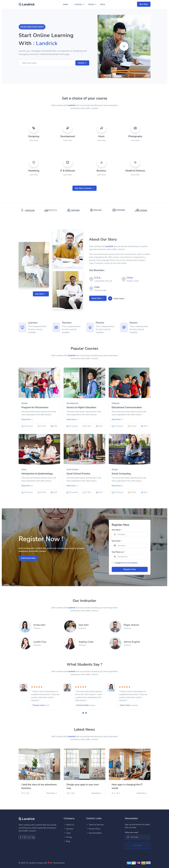This screenshot has width=169, height=868.
Task: Open the Home menu item
Action: pos(65,4)
